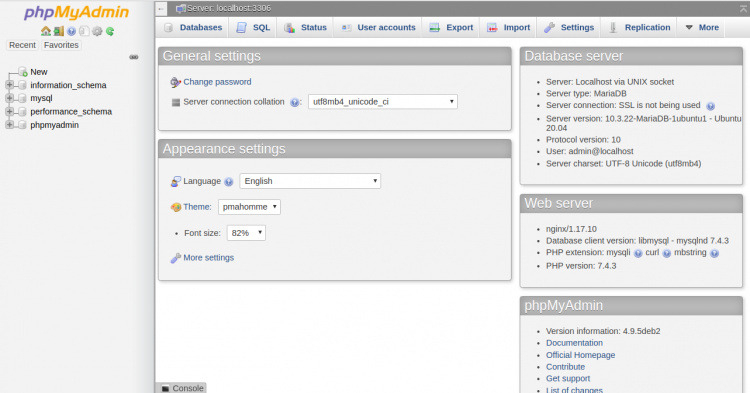Click the link icon in navigation panel
This screenshot has width=750, height=393.
(133, 57)
